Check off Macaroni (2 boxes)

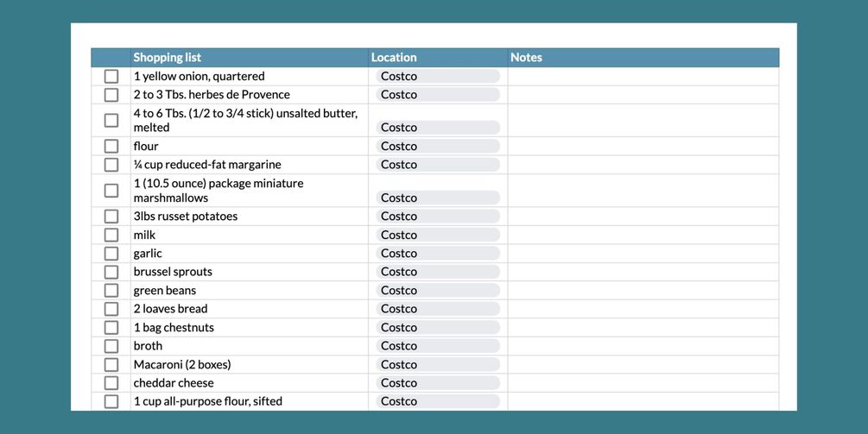[x=111, y=364]
